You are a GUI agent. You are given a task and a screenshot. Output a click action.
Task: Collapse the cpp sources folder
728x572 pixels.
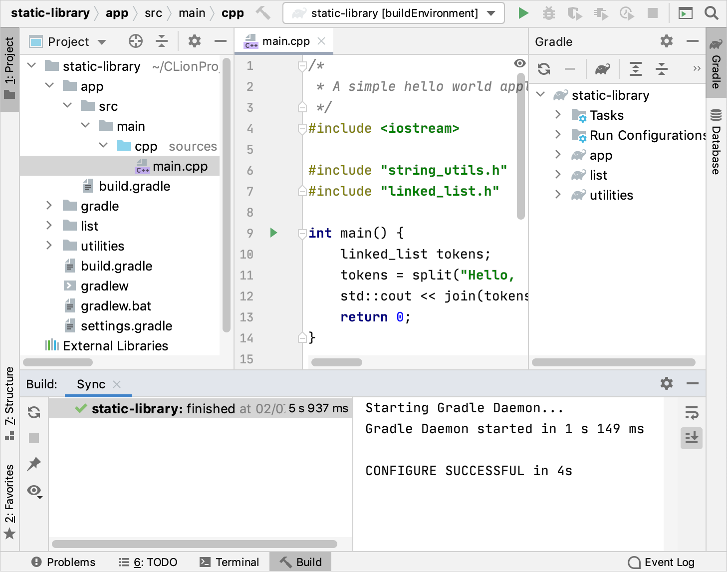pos(103,145)
